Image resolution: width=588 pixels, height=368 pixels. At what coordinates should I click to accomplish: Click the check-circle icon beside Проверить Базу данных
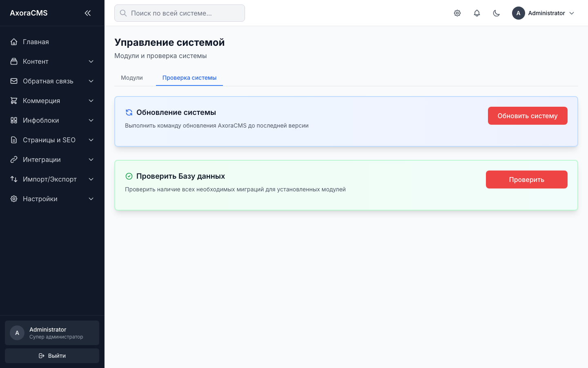pos(129,176)
